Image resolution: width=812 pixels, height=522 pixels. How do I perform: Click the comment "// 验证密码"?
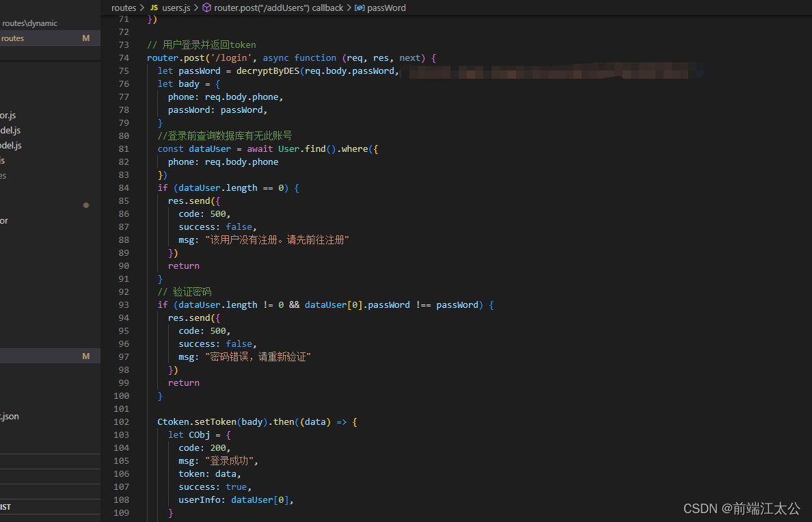coord(185,292)
